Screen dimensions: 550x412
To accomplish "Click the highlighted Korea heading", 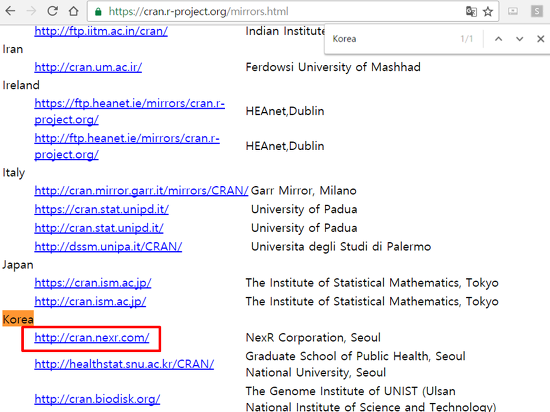I will pos(18,319).
